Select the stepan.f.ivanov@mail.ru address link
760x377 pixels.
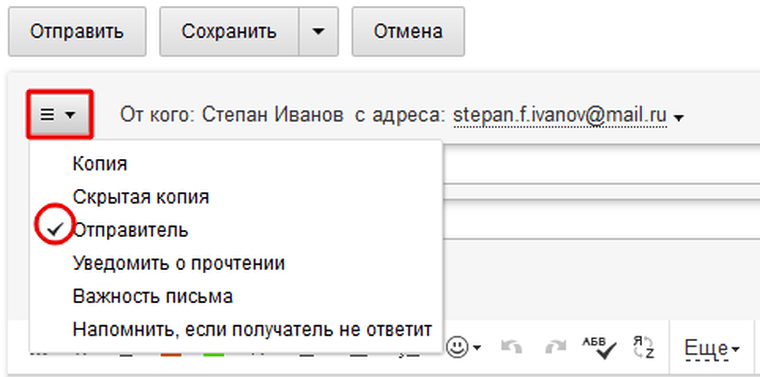tap(560, 115)
